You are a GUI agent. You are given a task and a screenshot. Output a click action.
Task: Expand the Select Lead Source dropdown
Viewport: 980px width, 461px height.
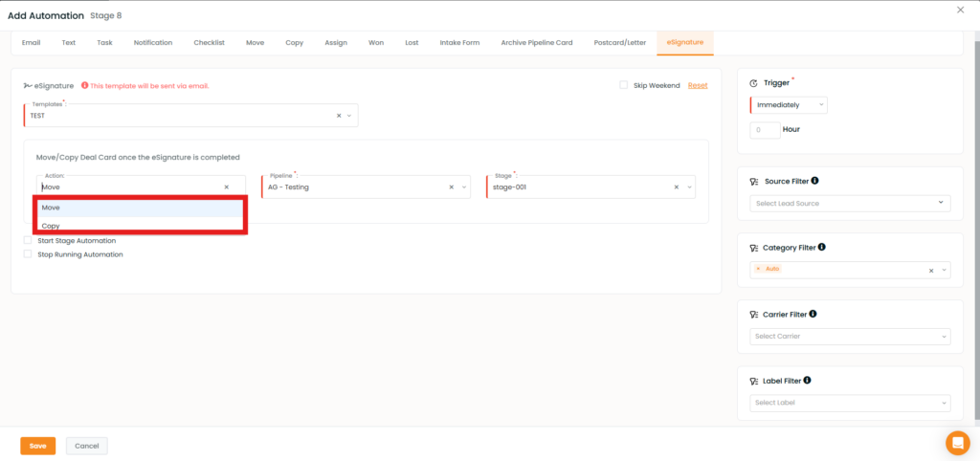(850, 203)
